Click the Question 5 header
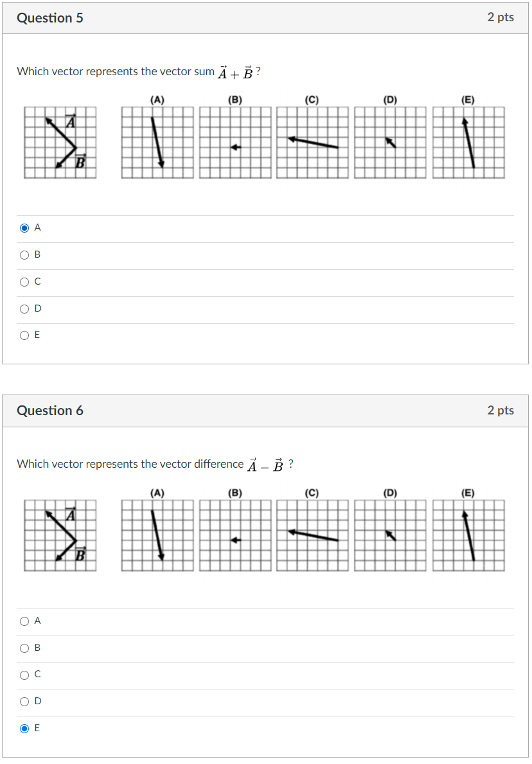Image resolution: width=532 pixels, height=764 pixels. [x=50, y=18]
